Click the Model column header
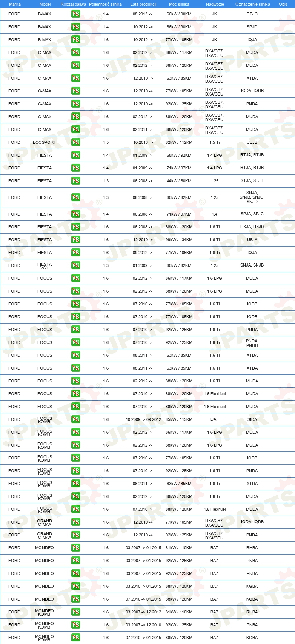The width and height of the screenshot is (295, 644). [45, 4]
